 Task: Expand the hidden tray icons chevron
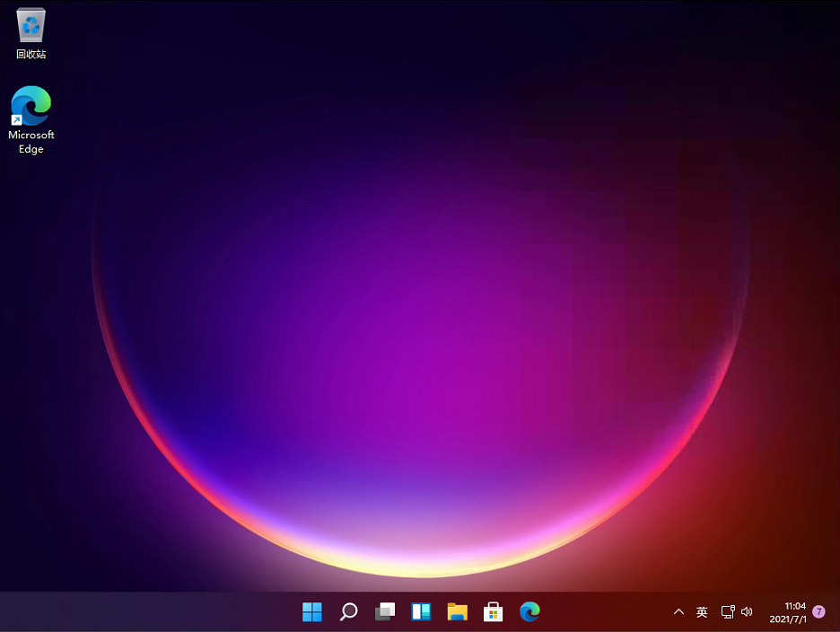[x=678, y=612]
